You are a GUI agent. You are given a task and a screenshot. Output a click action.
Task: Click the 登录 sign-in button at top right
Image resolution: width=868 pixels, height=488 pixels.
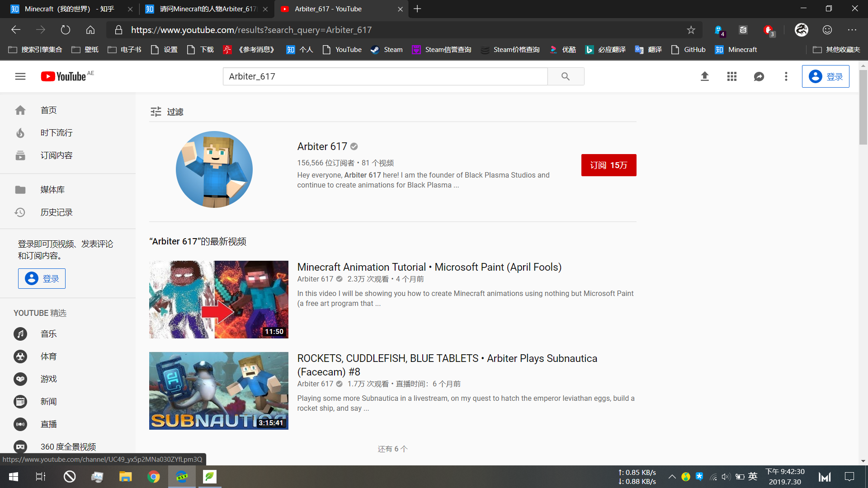826,76
